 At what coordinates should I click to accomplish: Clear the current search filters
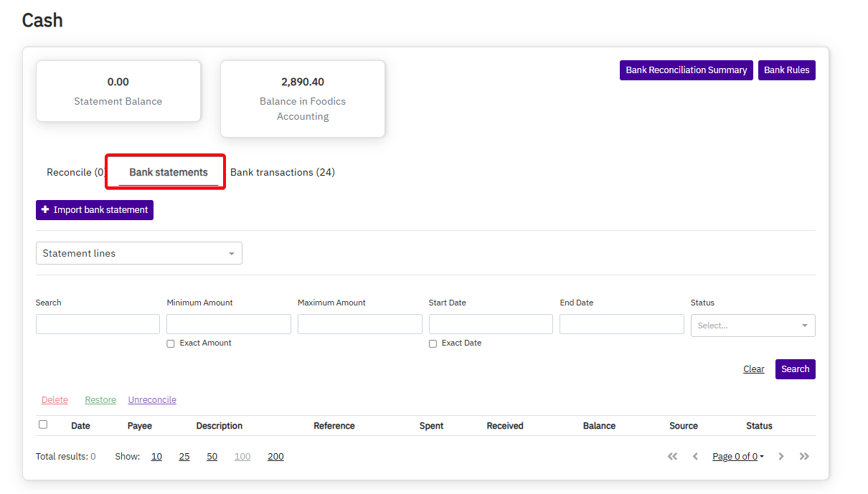tap(753, 369)
